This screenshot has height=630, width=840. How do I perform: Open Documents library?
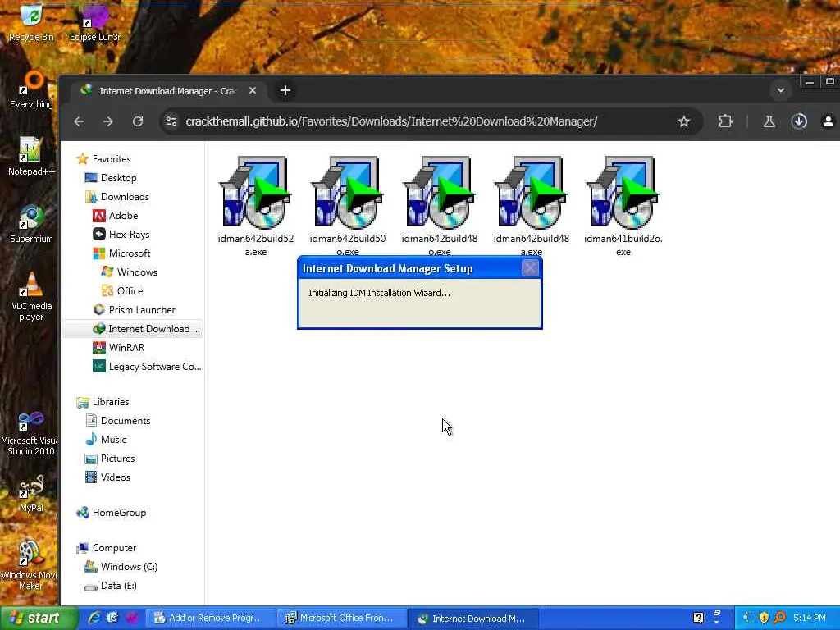point(118,421)
